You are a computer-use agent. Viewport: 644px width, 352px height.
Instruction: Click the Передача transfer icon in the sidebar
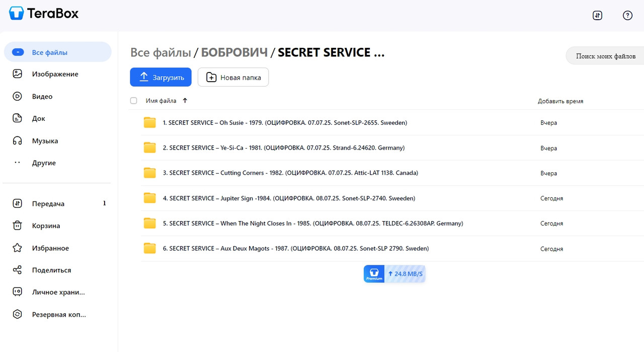(x=18, y=203)
